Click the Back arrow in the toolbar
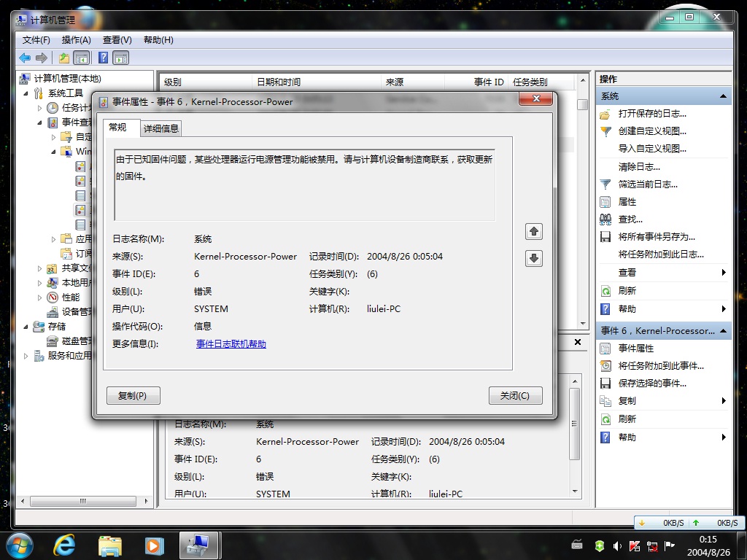 [x=25, y=58]
